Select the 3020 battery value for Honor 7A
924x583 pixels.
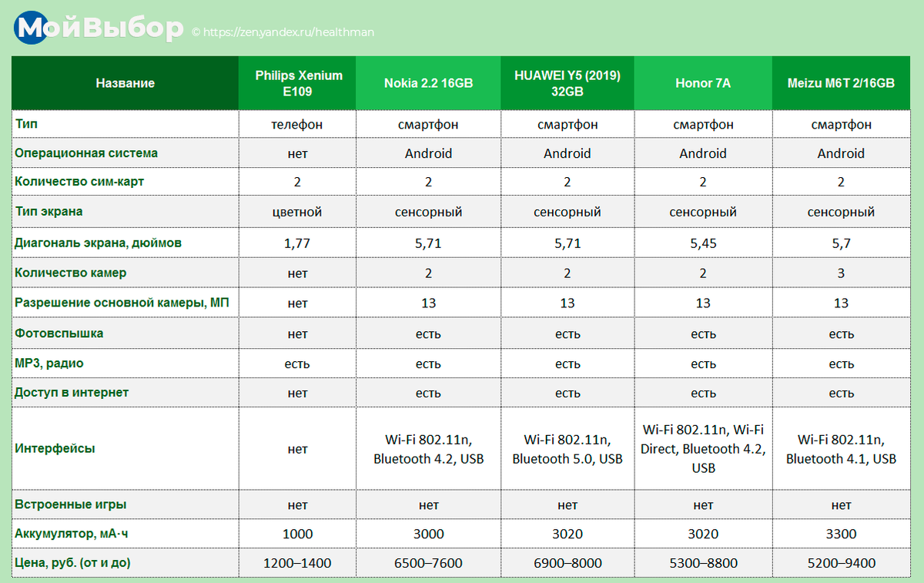703,534
